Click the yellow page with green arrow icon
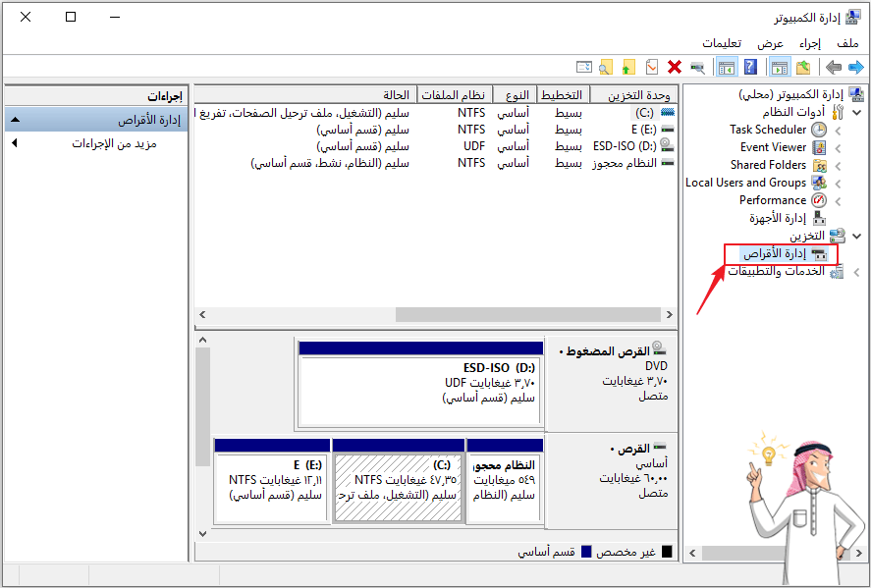871x588 pixels. point(627,67)
